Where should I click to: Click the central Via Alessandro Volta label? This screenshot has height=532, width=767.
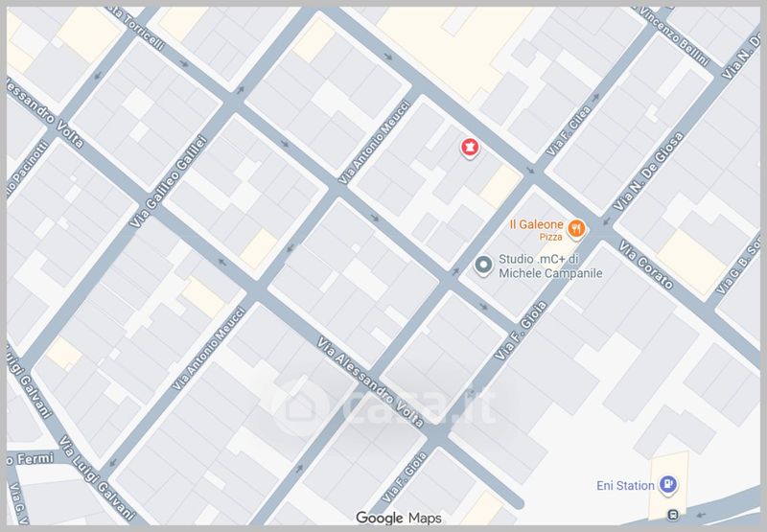(370, 382)
